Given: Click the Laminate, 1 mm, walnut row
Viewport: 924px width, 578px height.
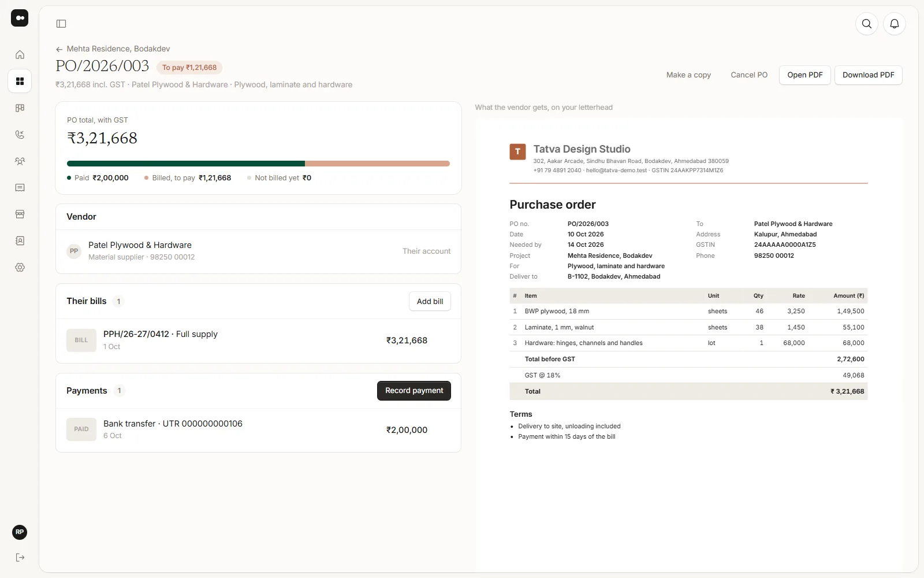Looking at the screenshot, I should [x=688, y=327].
